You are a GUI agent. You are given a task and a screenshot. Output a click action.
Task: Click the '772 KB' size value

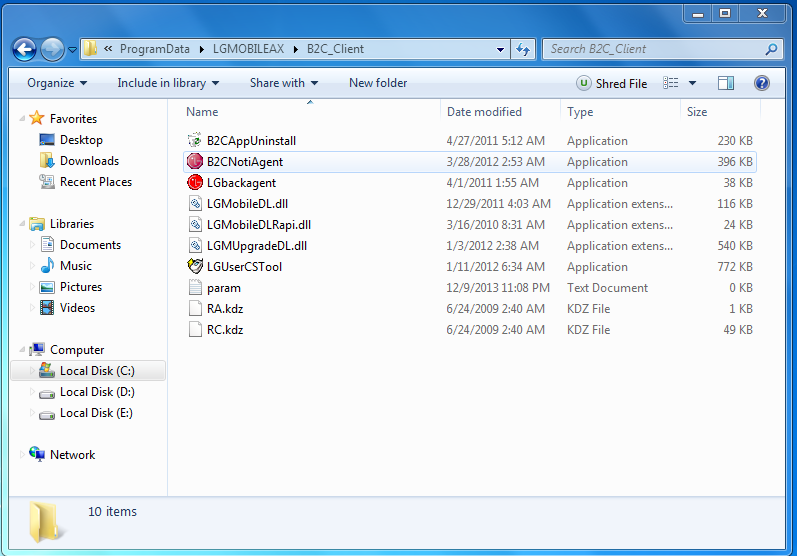(734, 266)
